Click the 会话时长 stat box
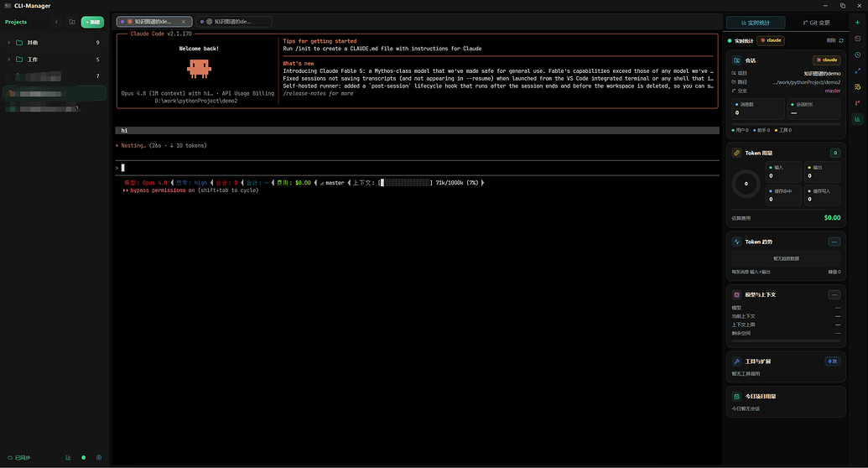Screen dimensions: 868x468 coord(813,108)
